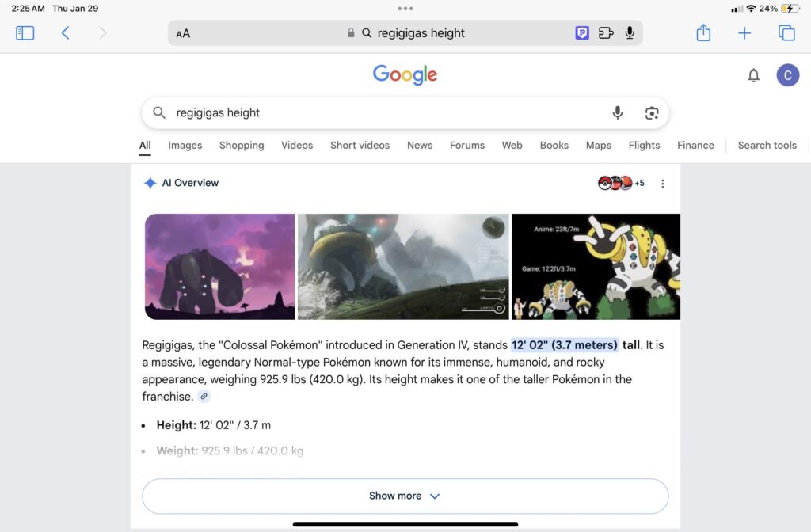Search by image with Google Lens
Screen dimensions: 811x532
652,112
